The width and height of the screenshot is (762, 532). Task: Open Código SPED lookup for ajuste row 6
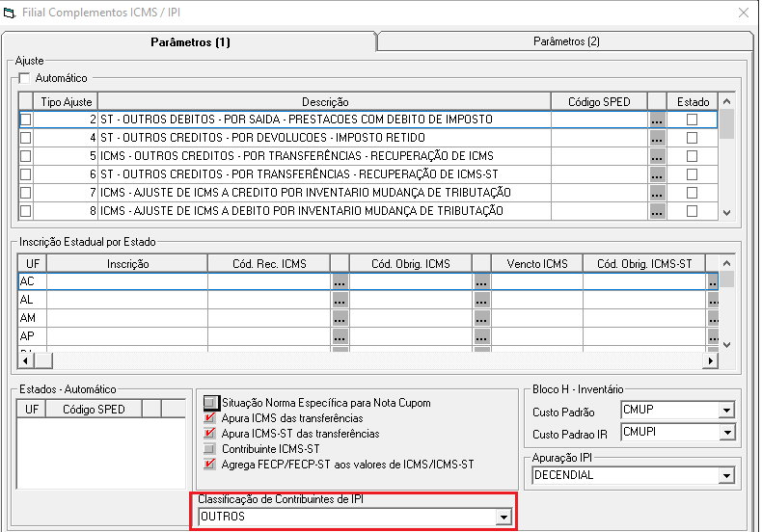pos(657,174)
